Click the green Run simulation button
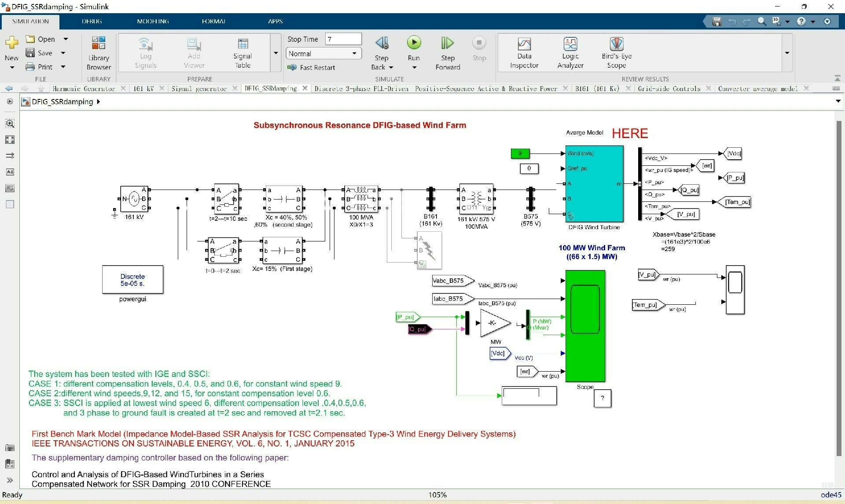Screen dimensions: 845x504 click(x=413, y=43)
